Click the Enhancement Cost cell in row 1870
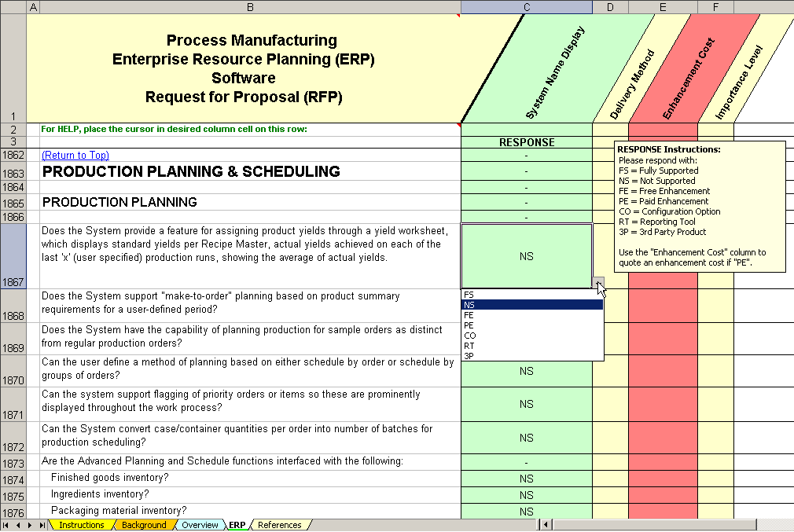794x532 pixels. (x=663, y=371)
